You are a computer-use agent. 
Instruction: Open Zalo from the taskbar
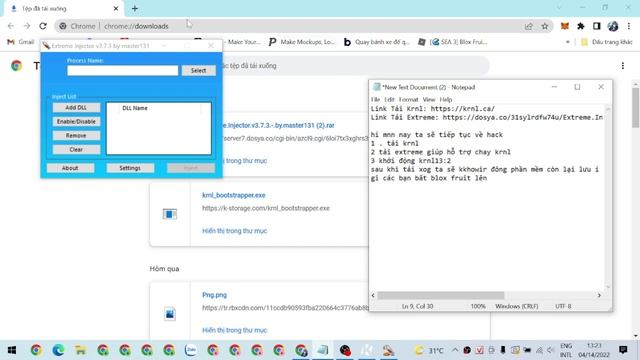pyautogui.click(x=191, y=350)
